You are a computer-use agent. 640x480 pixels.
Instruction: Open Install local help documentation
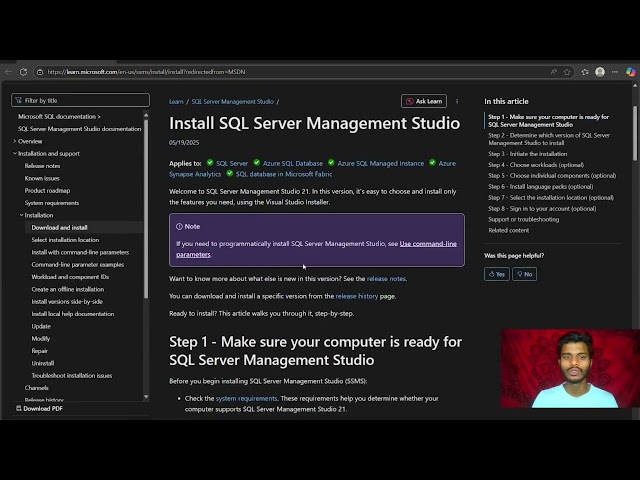pyautogui.click(x=73, y=314)
